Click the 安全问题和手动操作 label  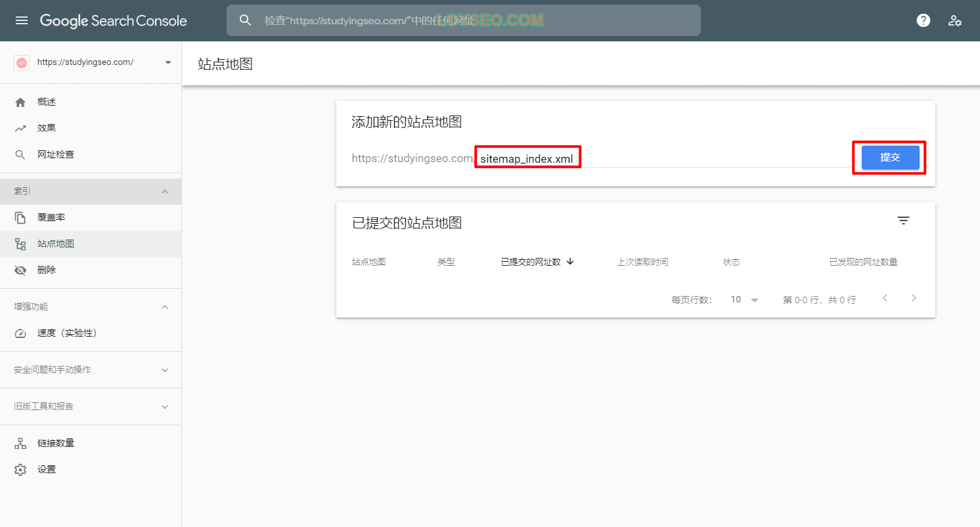click(53, 369)
